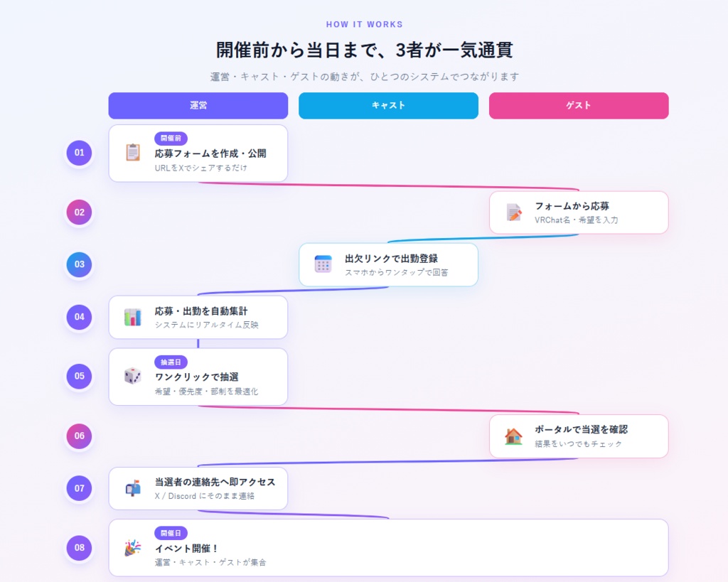Click the スマホからワンタップで回答 text

point(397,272)
